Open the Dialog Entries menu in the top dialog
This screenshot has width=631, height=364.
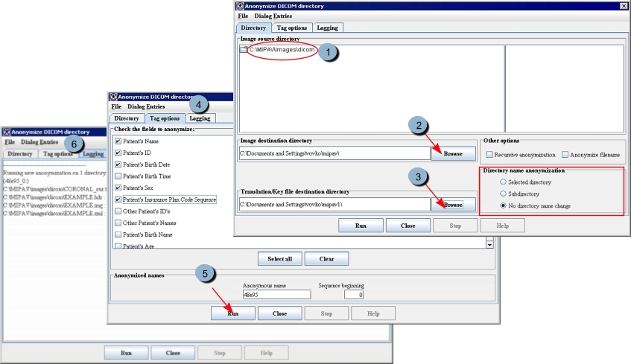click(x=273, y=16)
